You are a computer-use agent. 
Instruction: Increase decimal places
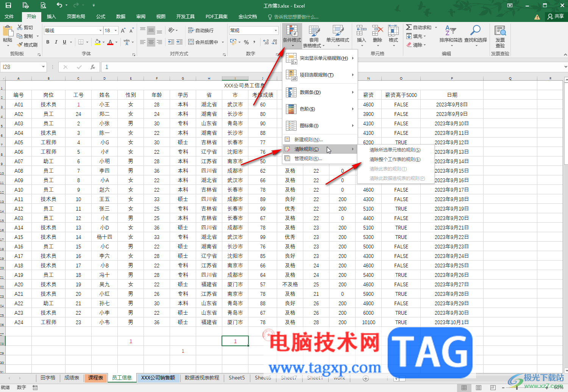[266, 42]
